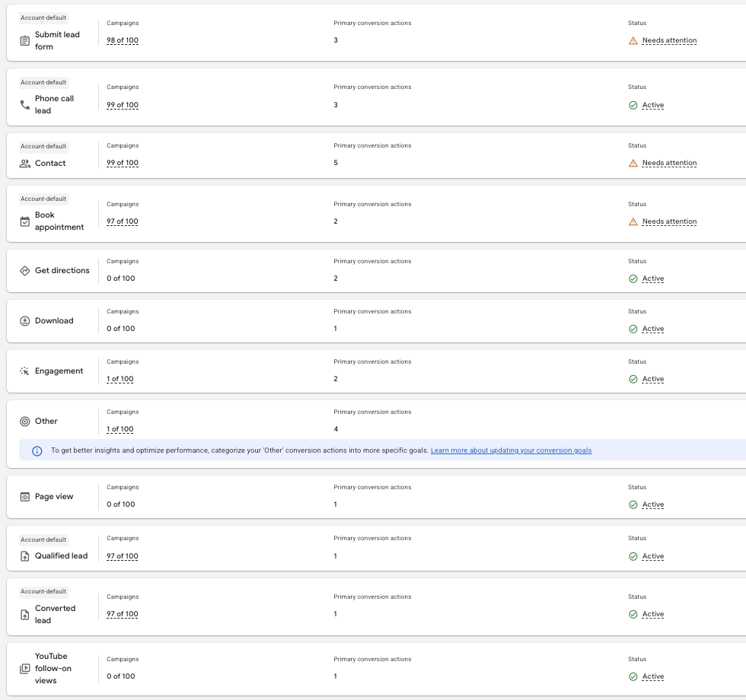Open 'Learn more about updating your conversion goals' link
The image size is (746, 700).
pos(511,450)
